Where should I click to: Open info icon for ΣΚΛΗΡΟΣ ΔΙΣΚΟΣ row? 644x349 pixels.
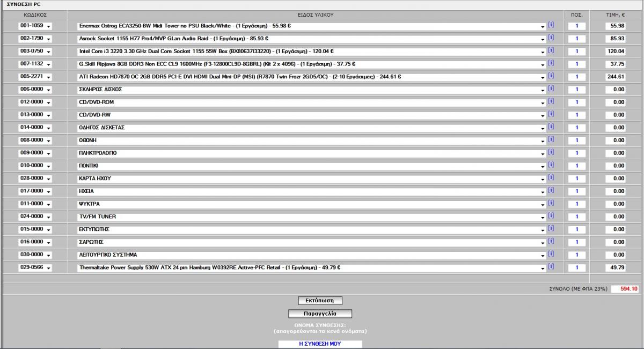pos(551,88)
